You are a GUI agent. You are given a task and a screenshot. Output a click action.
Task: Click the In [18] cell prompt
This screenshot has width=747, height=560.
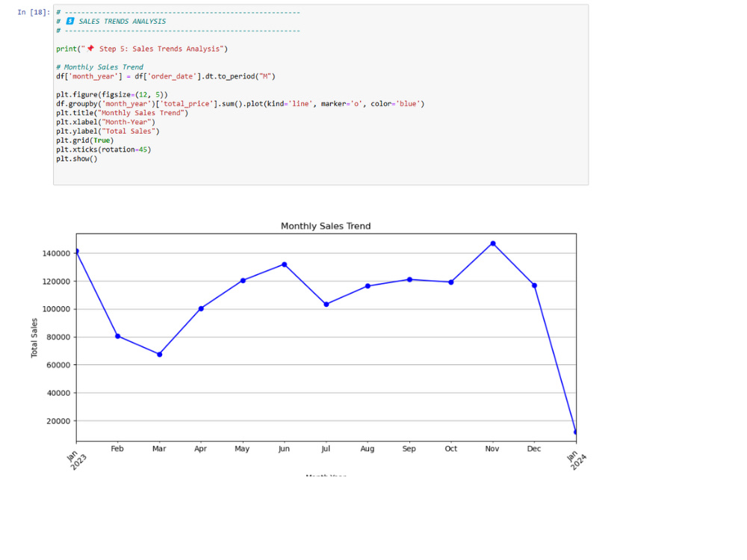pyautogui.click(x=34, y=13)
